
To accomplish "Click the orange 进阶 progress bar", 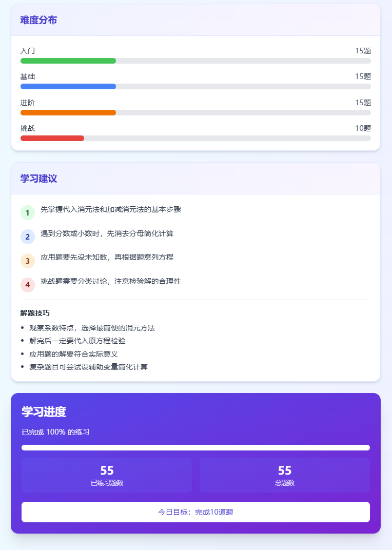I will coord(67,112).
